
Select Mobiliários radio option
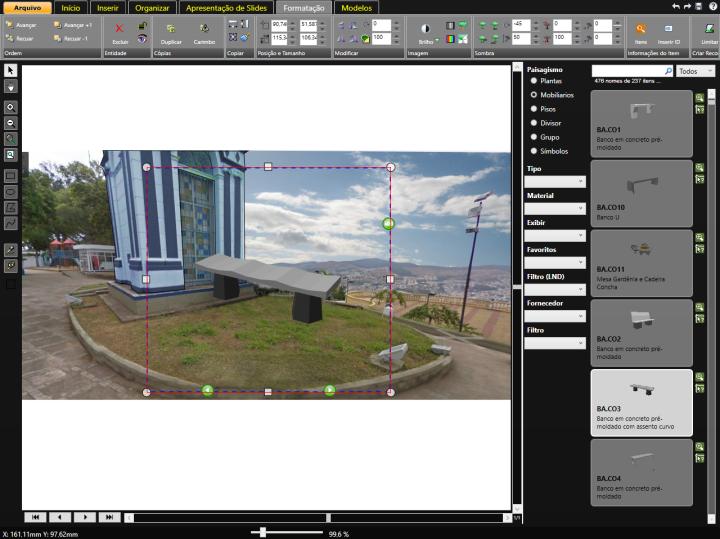[x=534, y=95]
